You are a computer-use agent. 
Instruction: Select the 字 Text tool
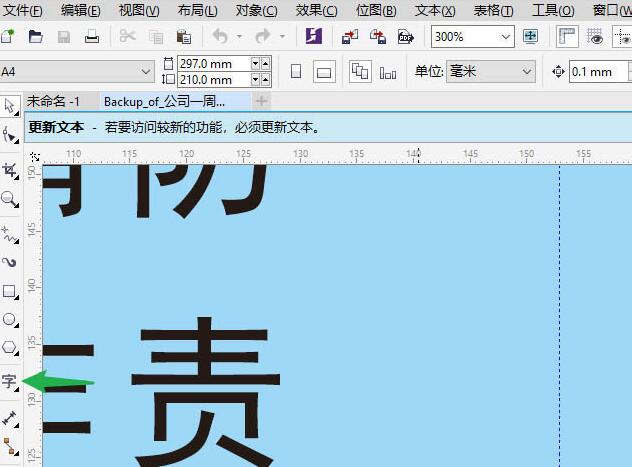pyautogui.click(x=10, y=381)
